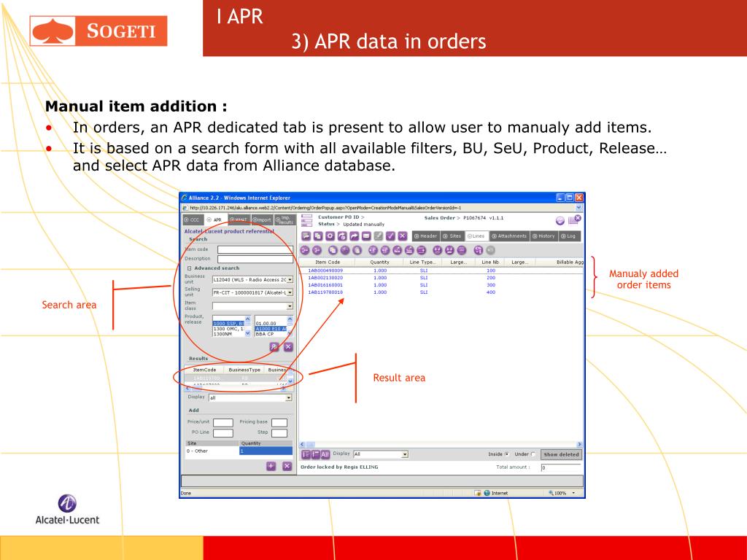This screenshot has height=560, width=747.
Task: Select '1300 OMC' in the product list
Action: click(x=228, y=329)
